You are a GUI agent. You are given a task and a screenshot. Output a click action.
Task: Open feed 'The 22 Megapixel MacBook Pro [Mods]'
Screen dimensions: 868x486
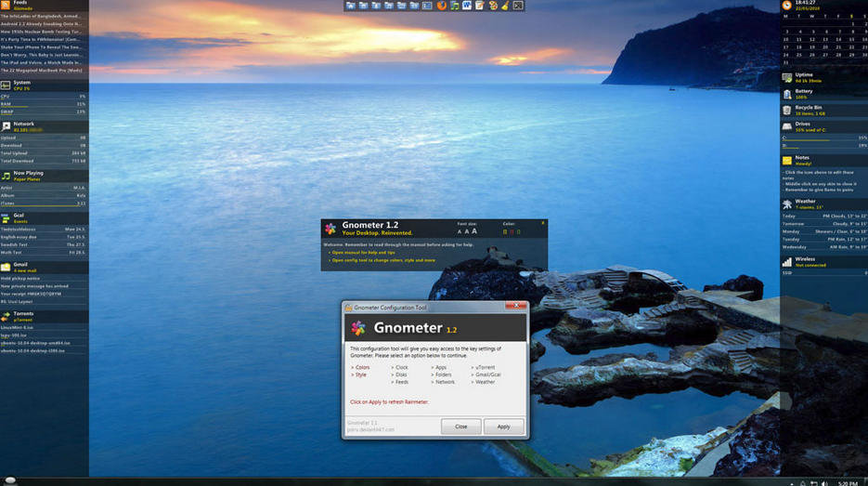[42, 71]
